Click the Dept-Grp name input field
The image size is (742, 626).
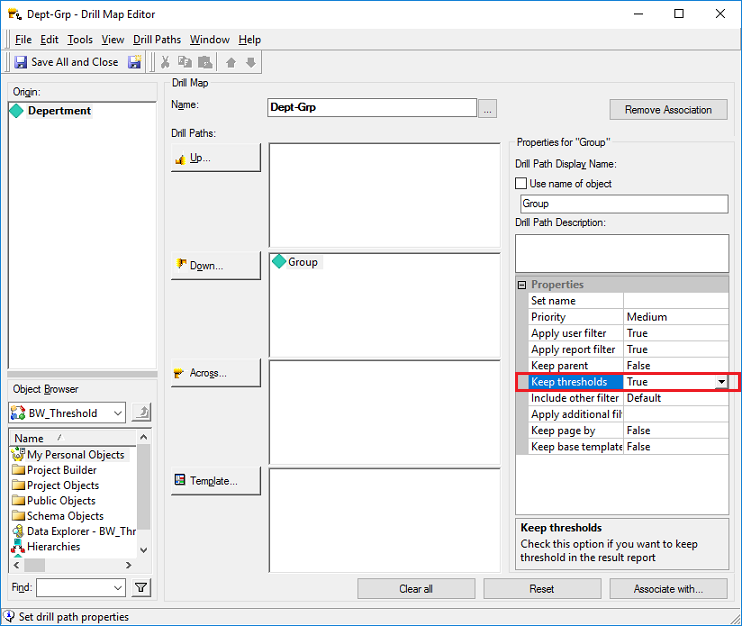(372, 107)
